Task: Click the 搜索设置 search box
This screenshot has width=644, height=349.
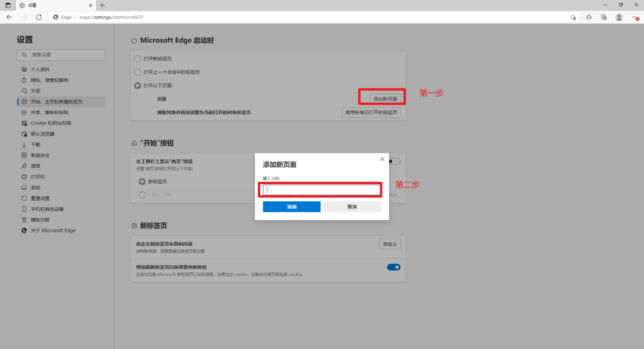Action: click(x=61, y=55)
